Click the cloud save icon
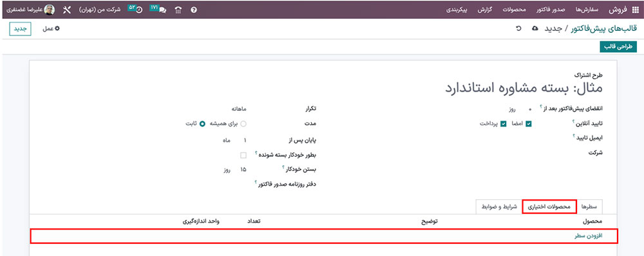 pos(535,28)
